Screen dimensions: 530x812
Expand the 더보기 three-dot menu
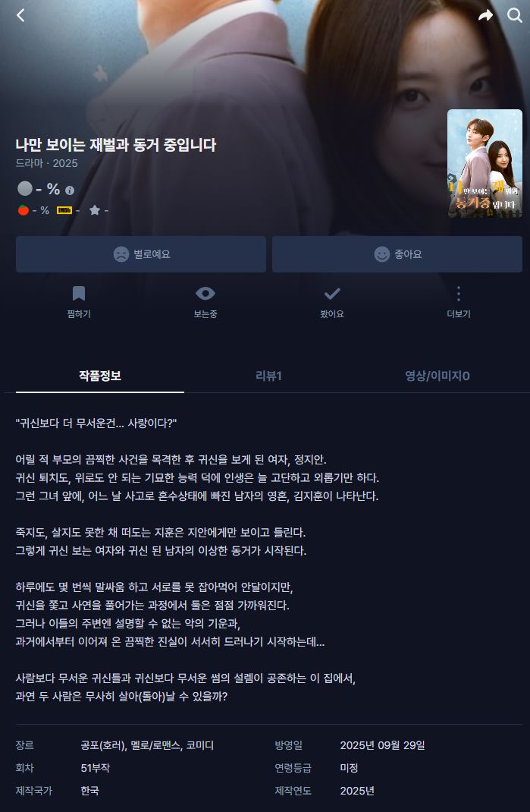coord(459,302)
